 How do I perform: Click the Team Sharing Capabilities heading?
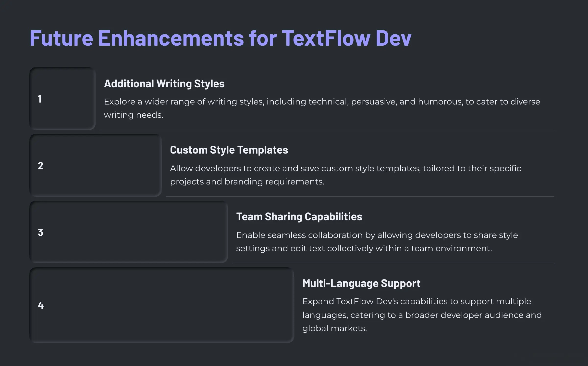(x=299, y=217)
